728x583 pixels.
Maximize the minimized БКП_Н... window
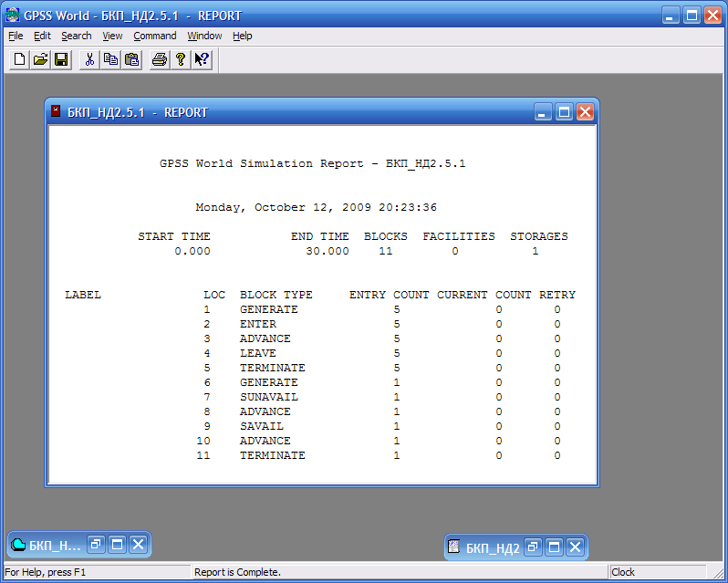(117, 544)
